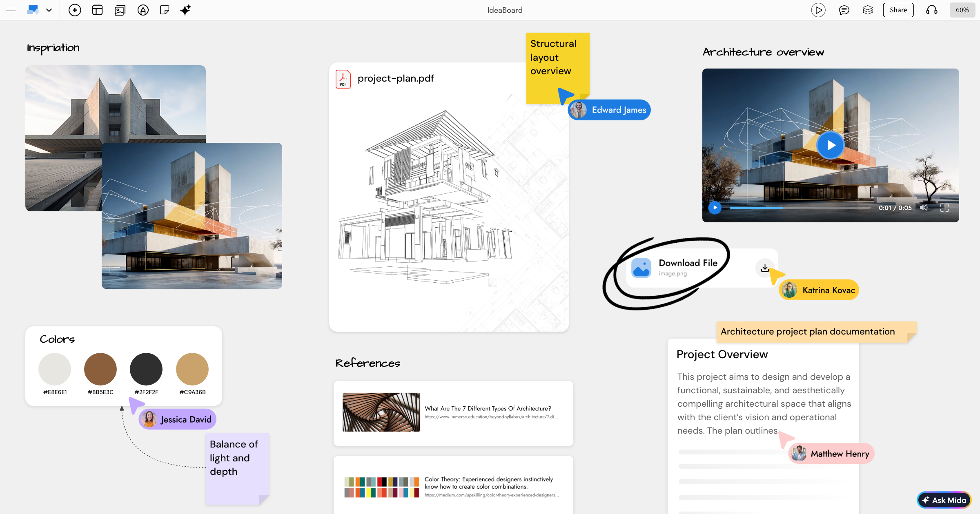Select the Balance of light and depth note
Screen dimensions: 980x514
(x=237, y=469)
